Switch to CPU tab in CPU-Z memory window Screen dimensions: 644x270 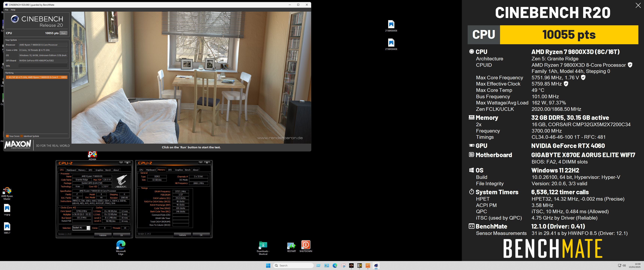click(141, 170)
